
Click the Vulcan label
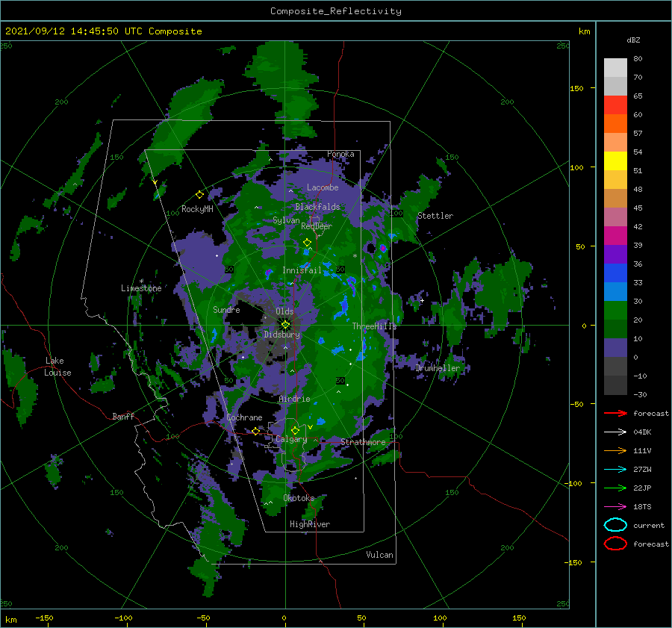(379, 555)
